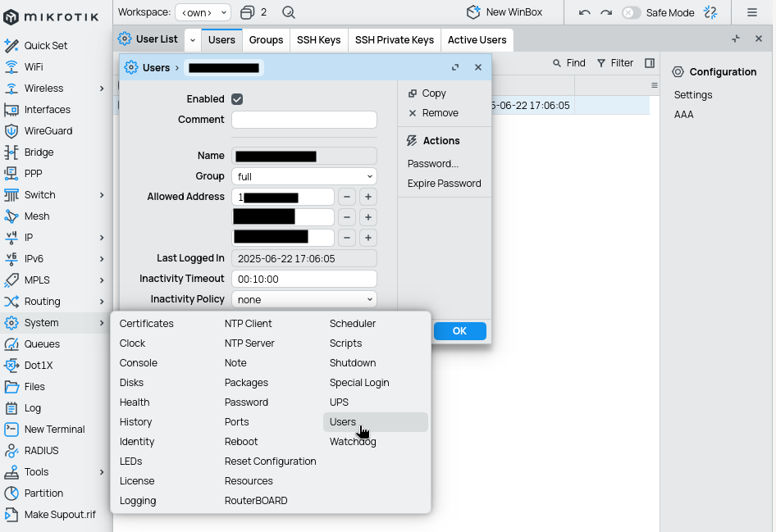This screenshot has width=776, height=532.
Task: Switch to the Active Users tab
Action: coord(477,40)
